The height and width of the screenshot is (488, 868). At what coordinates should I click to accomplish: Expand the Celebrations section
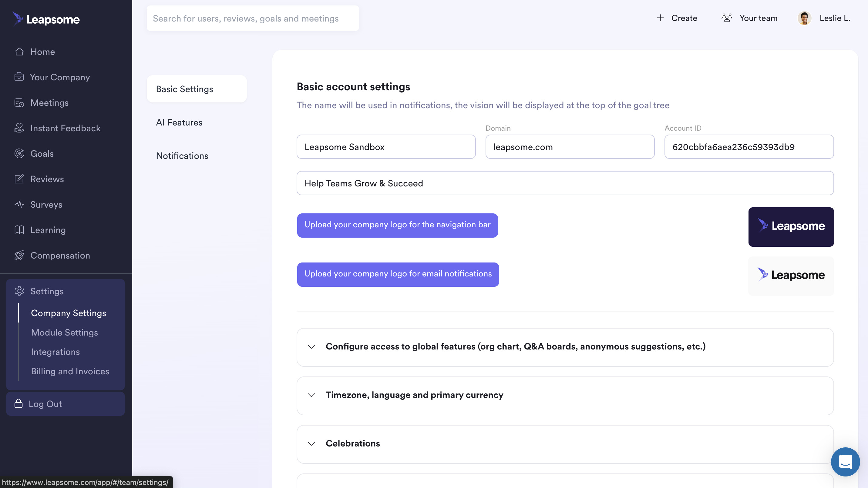(x=565, y=444)
